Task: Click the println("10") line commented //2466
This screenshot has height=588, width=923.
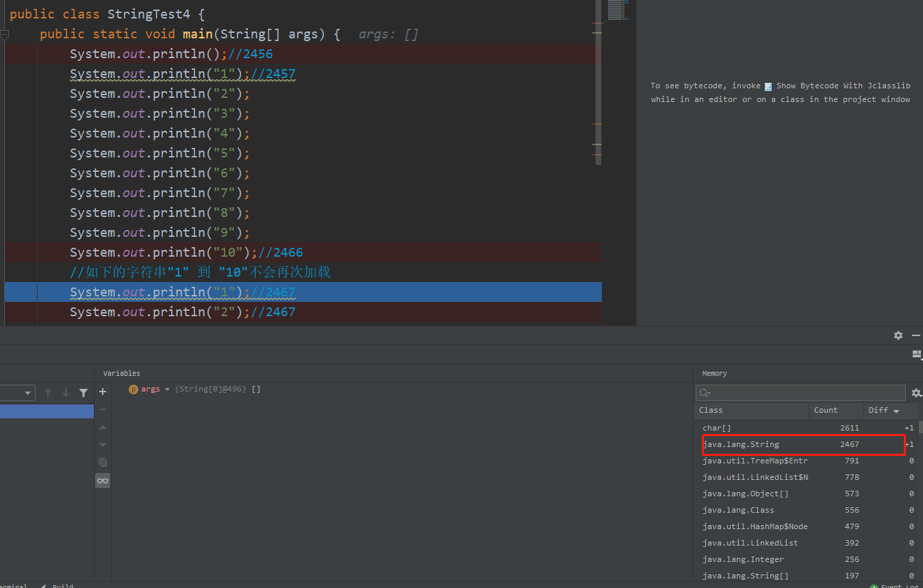Action: (186, 252)
